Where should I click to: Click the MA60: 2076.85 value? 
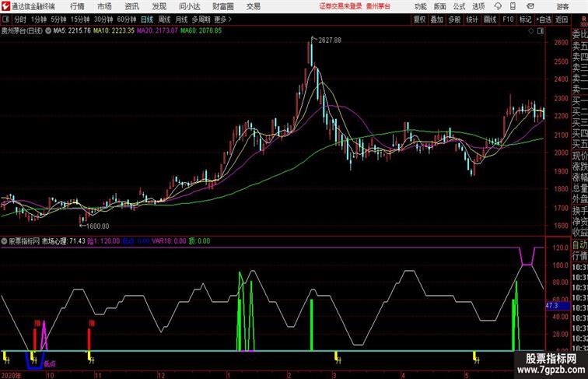click(201, 31)
